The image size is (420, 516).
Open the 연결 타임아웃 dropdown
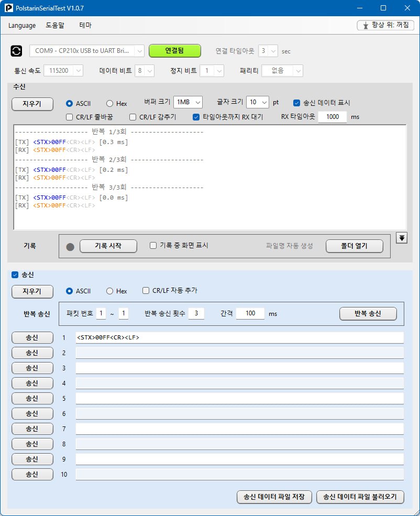click(268, 51)
